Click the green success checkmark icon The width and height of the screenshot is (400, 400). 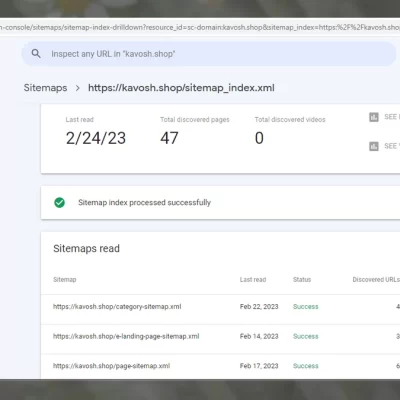point(60,202)
